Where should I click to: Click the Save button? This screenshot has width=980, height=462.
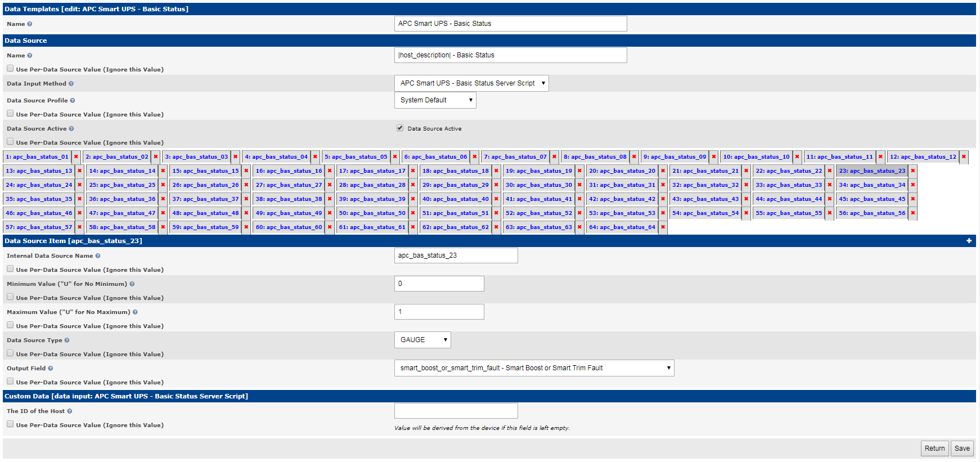tap(962, 448)
